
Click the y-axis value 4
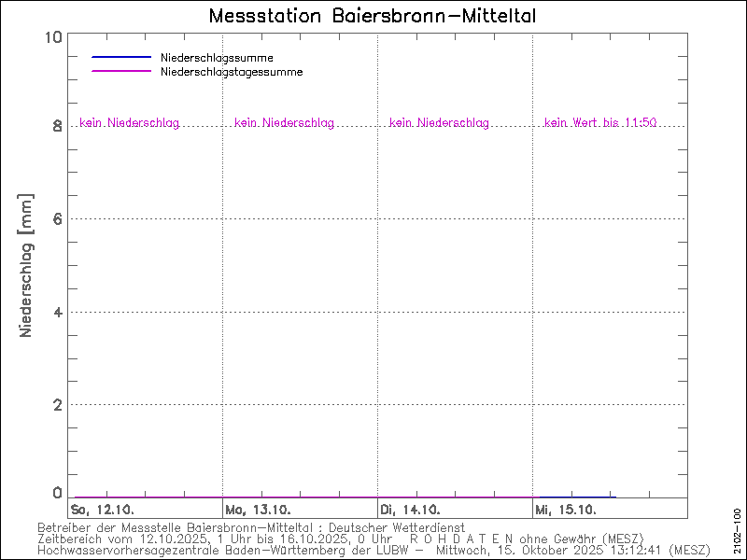tap(57, 312)
